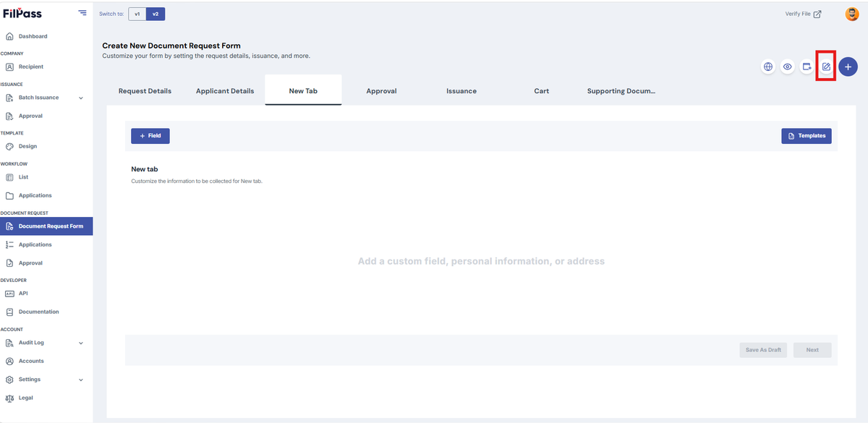Click the API badge icon
Screen dimensions: 868x423
pos(9,294)
